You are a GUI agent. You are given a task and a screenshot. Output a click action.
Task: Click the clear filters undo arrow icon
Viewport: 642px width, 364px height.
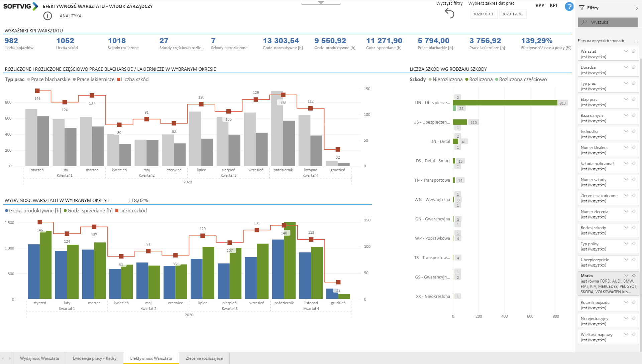click(449, 13)
